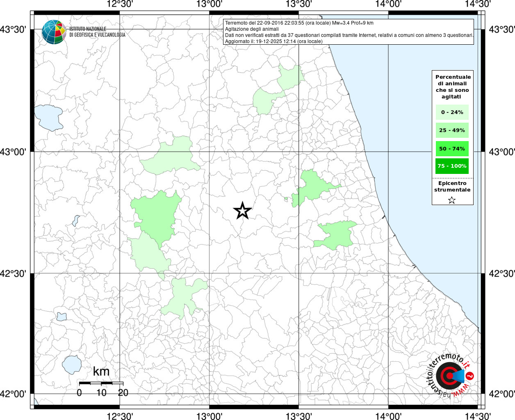Select the 25 - 49% legend swatch

point(452,130)
